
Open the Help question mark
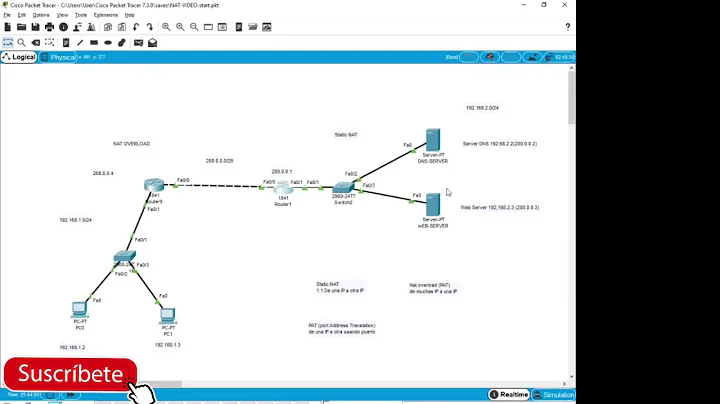(568, 27)
